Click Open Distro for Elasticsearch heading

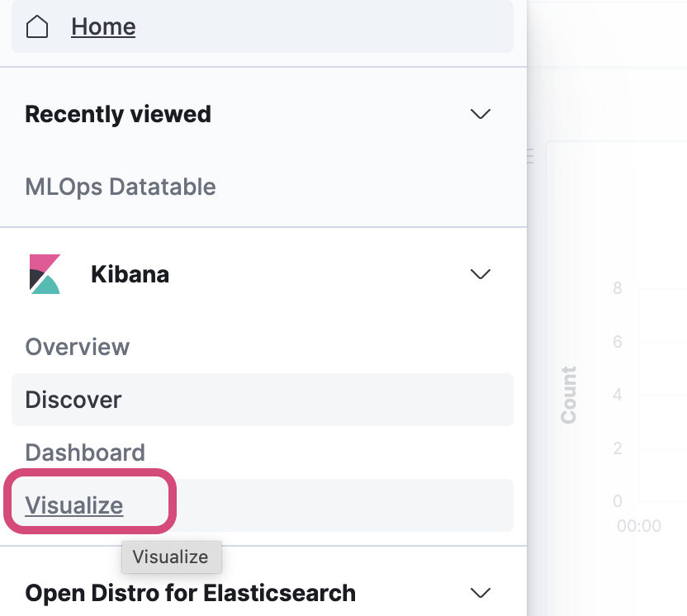click(191, 593)
